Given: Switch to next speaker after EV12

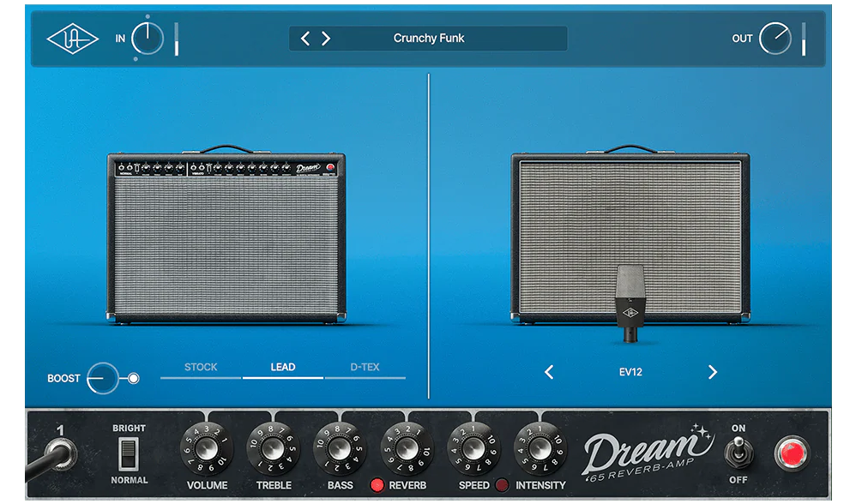Looking at the screenshot, I should [x=713, y=372].
